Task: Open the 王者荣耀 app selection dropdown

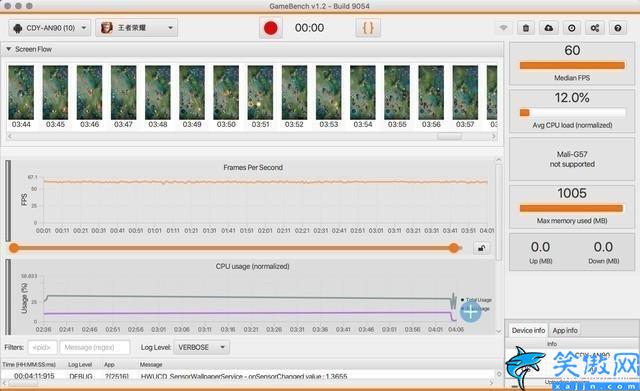Action: [x=136, y=28]
